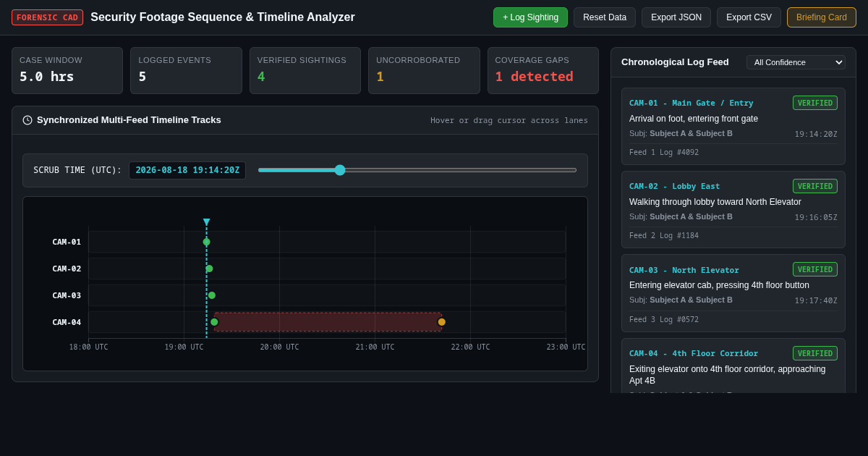The height and width of the screenshot is (456, 868).
Task: Click the 19:17:40Z timestamp in CAM-03 card
Action: click(x=816, y=300)
